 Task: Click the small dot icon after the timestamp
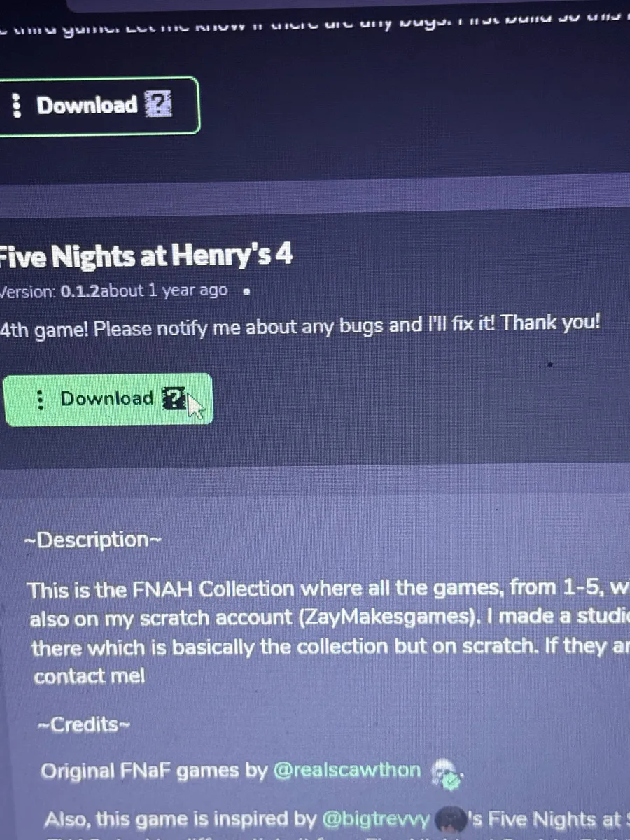[x=245, y=293]
